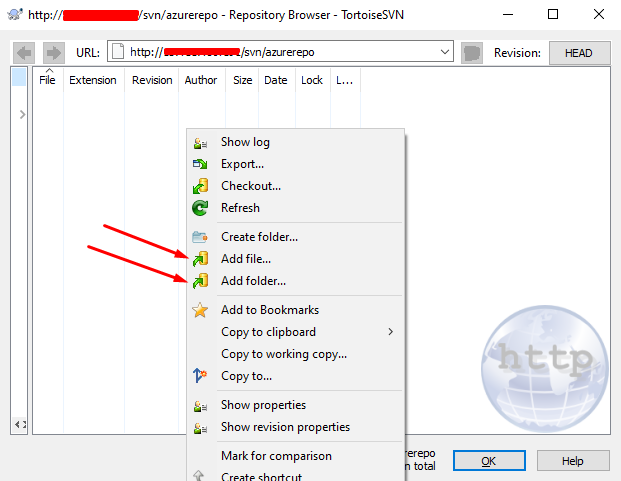Click the Bookmarks star icon

pyautogui.click(x=200, y=310)
